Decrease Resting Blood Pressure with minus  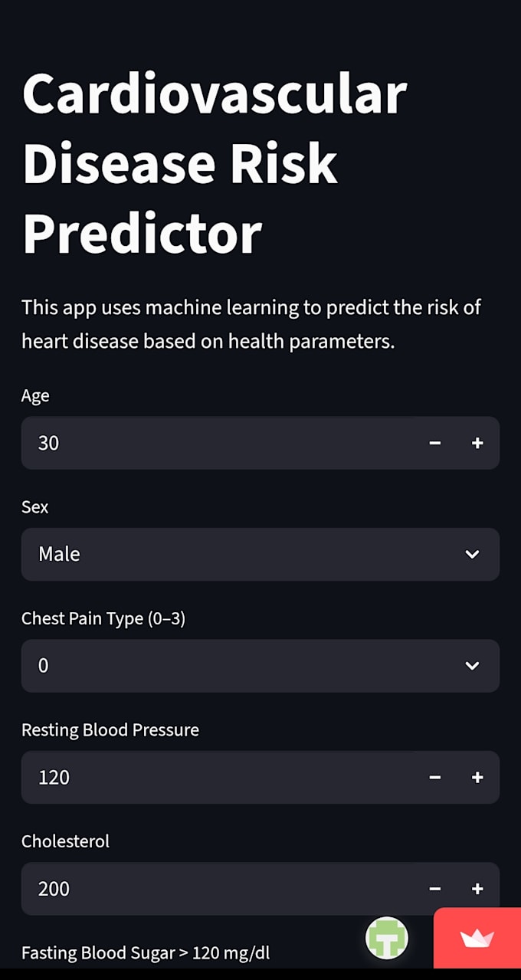pyautogui.click(x=434, y=777)
